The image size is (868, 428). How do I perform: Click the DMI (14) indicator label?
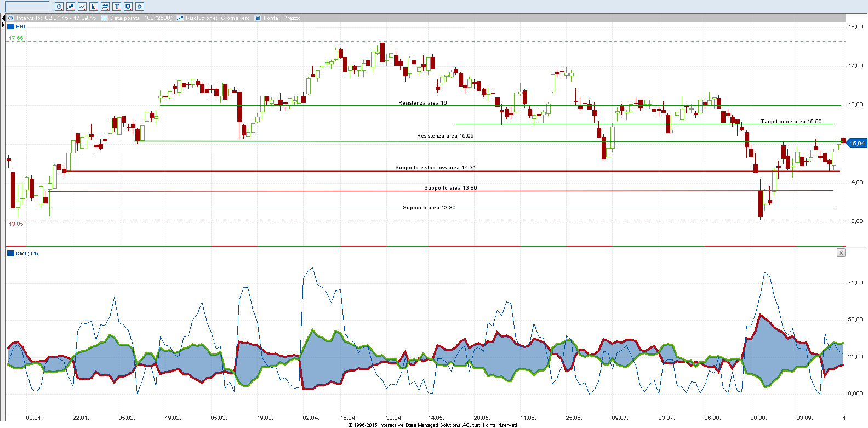(27, 253)
